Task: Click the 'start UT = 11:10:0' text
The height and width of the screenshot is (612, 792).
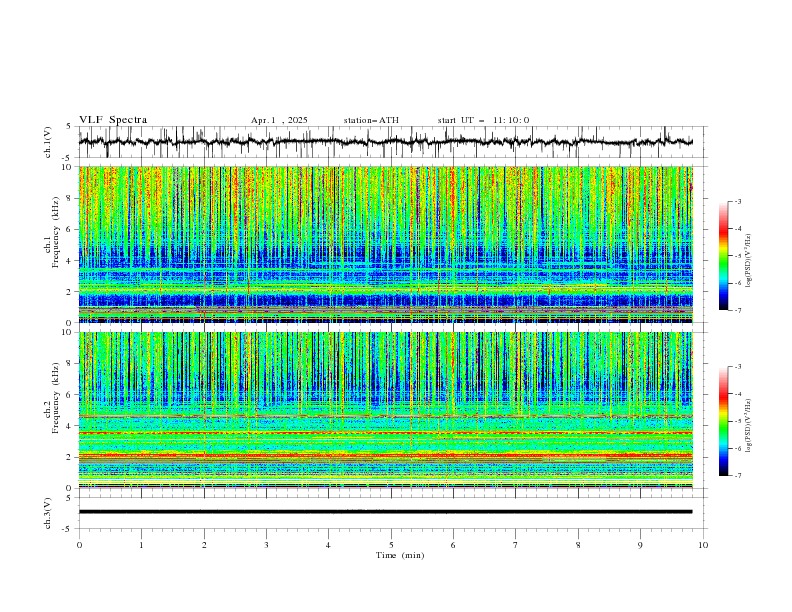Action: tap(483, 120)
